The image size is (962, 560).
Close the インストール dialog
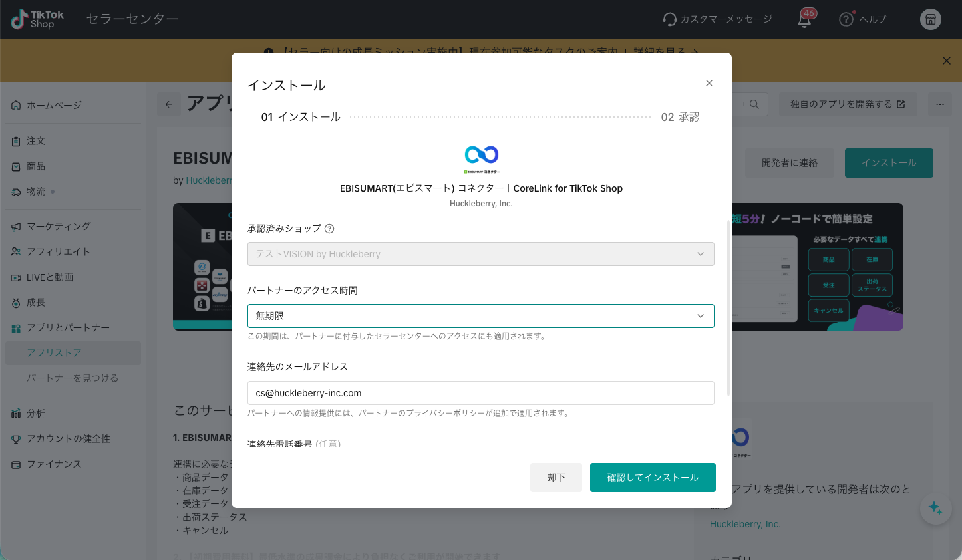(709, 83)
